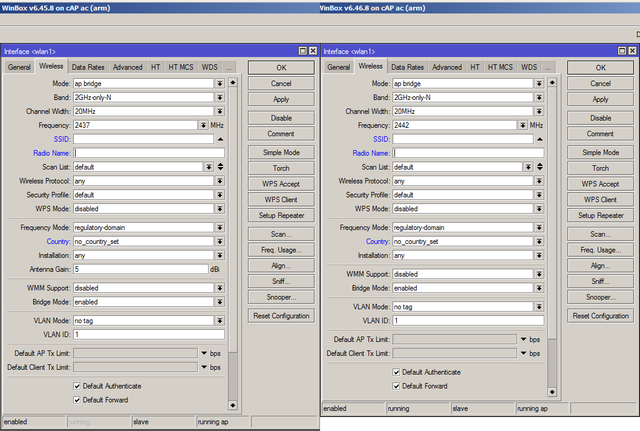Open VLAN Mode dropdown in right window
This screenshot has height=431, width=640.
(x=539, y=307)
